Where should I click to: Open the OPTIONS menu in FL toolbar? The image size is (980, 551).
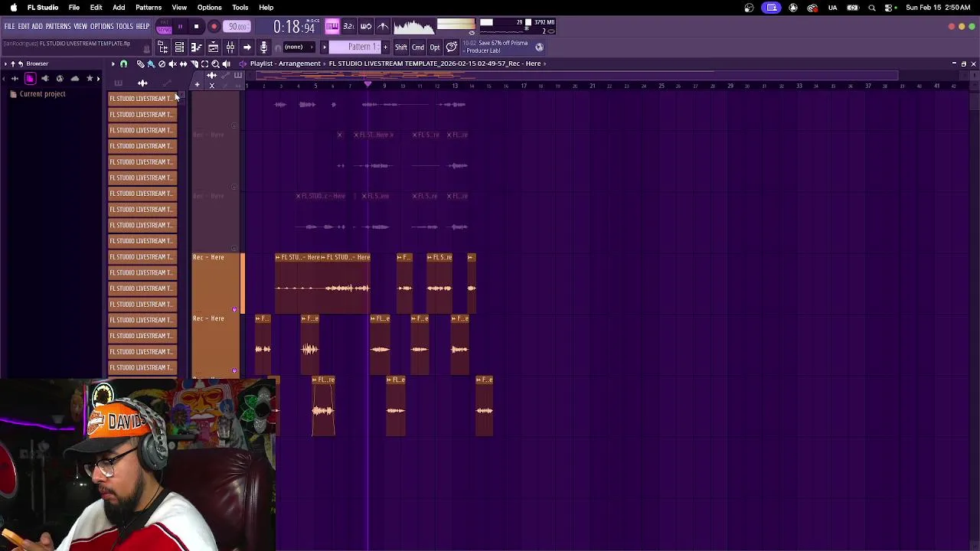102,26
